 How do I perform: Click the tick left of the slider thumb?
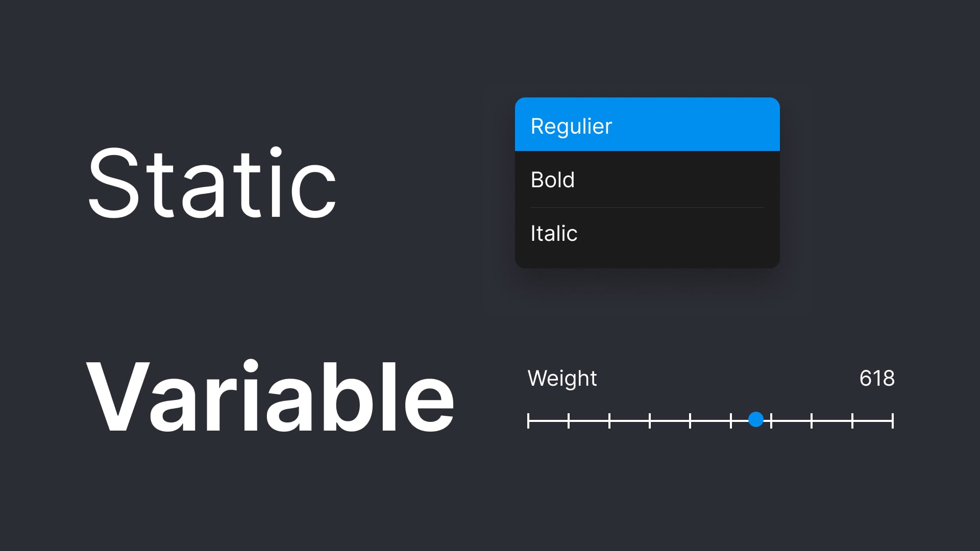[731, 419]
